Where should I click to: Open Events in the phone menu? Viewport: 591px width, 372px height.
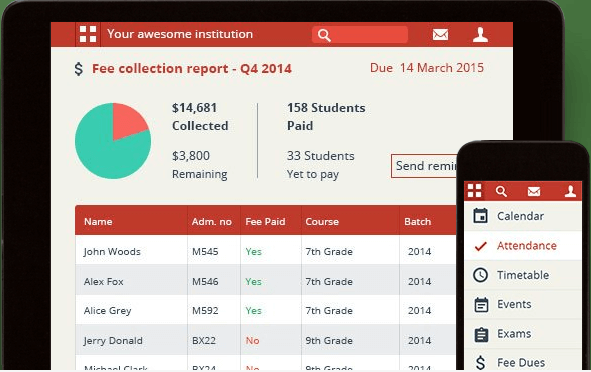(x=523, y=305)
